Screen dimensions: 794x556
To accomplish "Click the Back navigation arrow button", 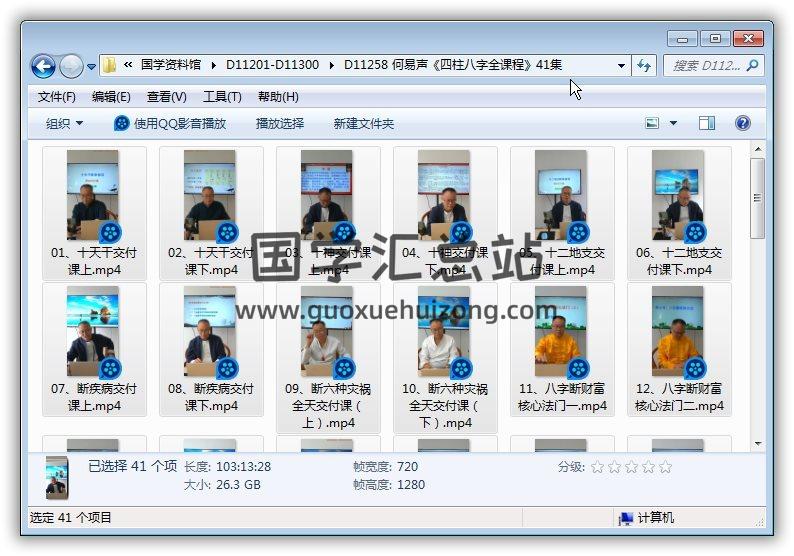I will tap(43, 67).
